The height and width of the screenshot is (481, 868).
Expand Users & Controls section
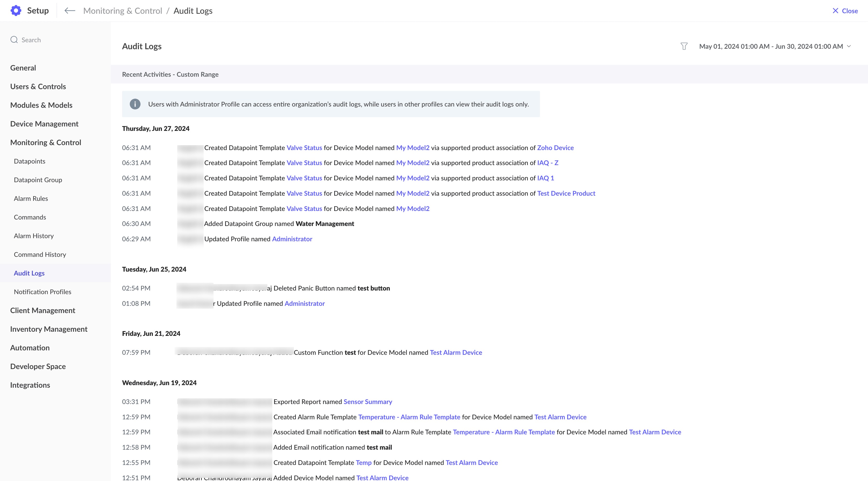click(38, 87)
